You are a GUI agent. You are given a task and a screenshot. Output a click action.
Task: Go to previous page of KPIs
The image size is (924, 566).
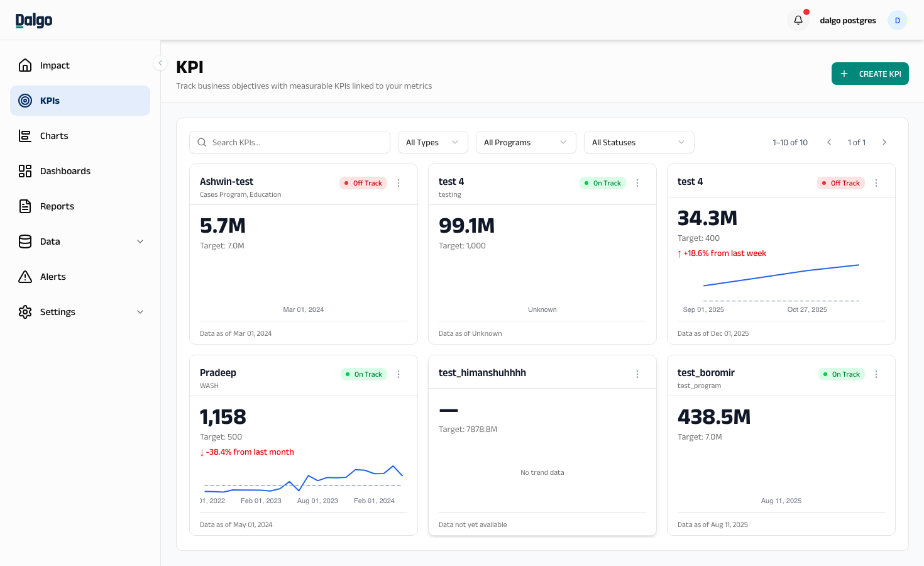tap(829, 142)
